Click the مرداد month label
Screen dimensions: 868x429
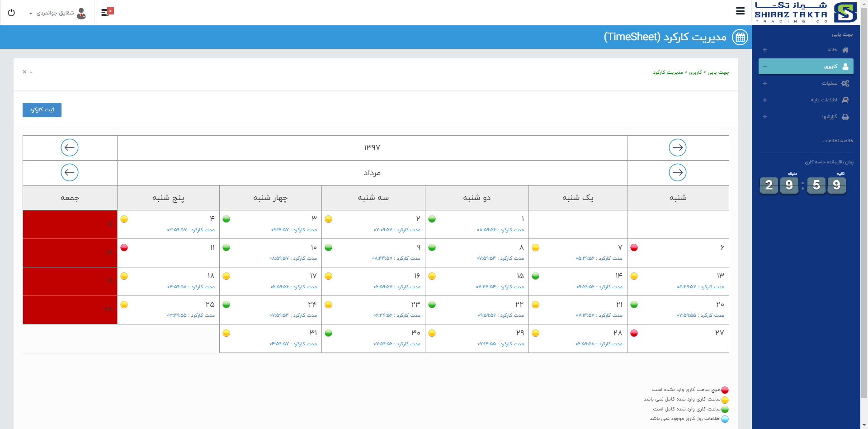(x=372, y=173)
